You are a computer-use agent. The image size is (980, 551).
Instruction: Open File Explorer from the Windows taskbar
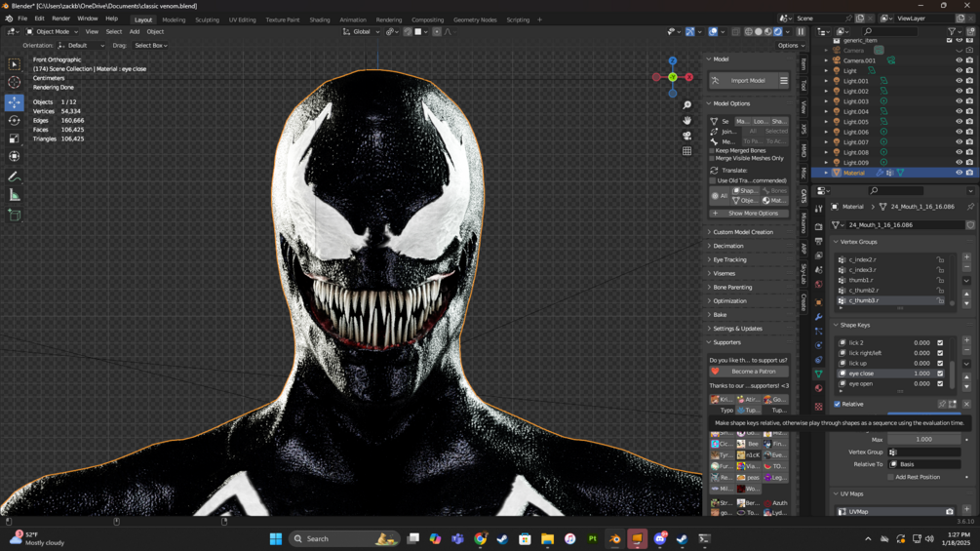(547, 538)
